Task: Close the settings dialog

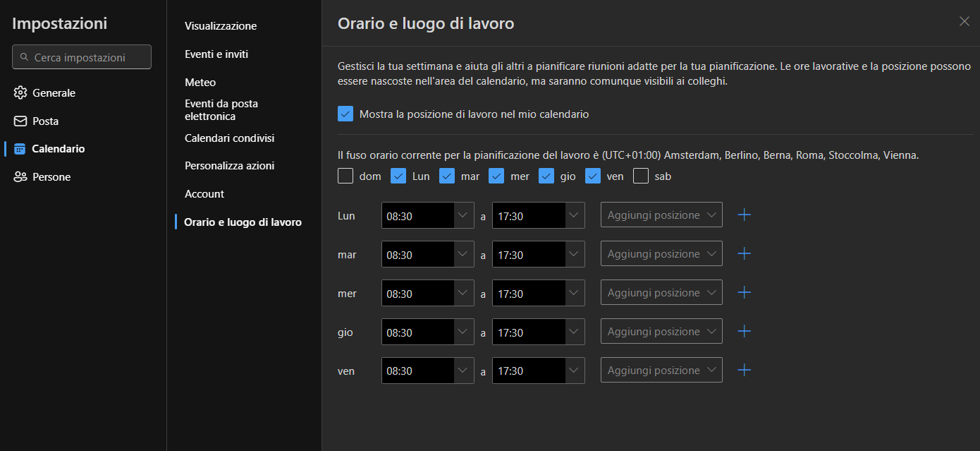Action: [x=964, y=21]
